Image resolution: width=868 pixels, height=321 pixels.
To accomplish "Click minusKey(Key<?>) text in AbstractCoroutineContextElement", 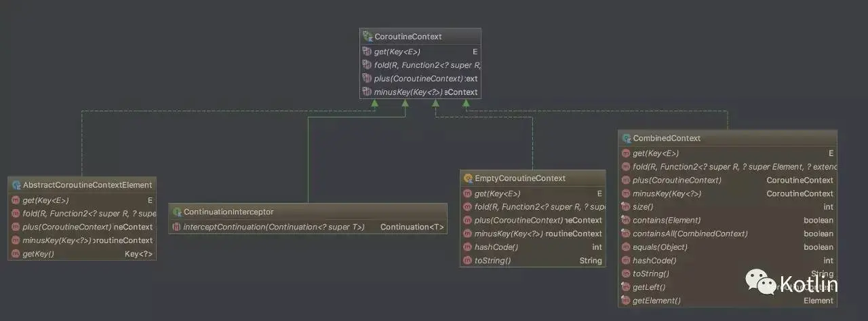I will [57, 240].
